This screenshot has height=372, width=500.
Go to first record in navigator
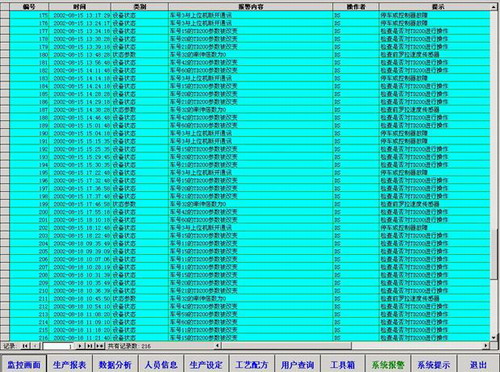point(25,346)
